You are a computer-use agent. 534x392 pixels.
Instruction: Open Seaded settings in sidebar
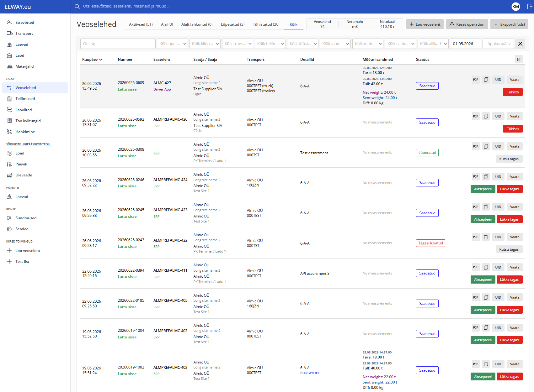(22, 229)
